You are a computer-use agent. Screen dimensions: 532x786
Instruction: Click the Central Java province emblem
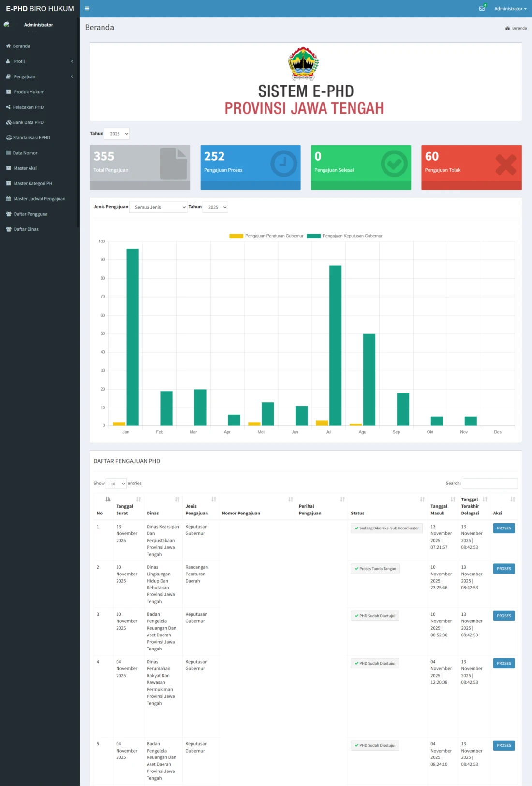(304, 63)
